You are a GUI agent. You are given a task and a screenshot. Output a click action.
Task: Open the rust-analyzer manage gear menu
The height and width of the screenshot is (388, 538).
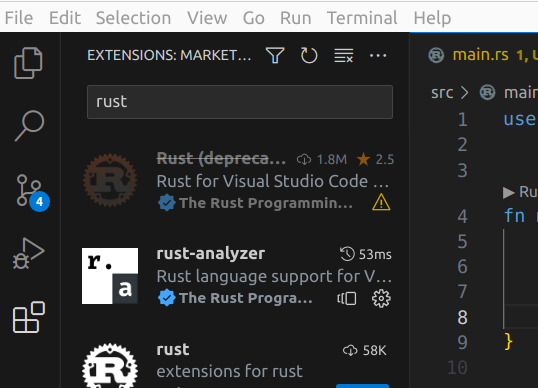pyautogui.click(x=381, y=298)
